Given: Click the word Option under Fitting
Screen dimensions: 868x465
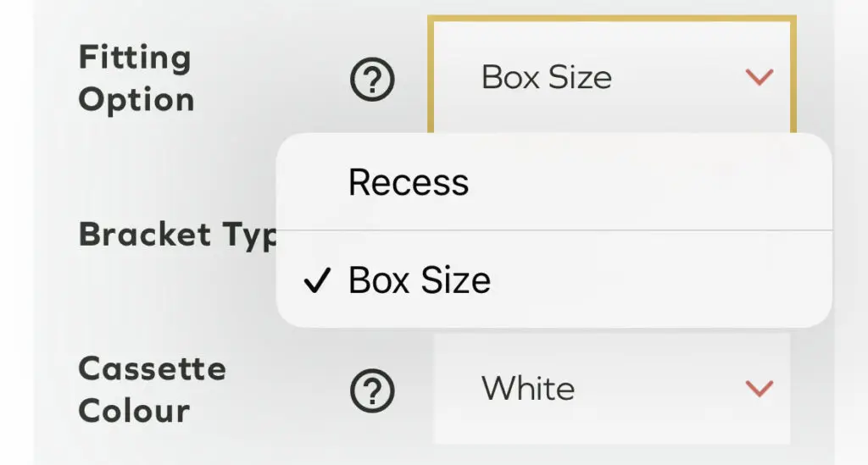Looking at the screenshot, I should [136, 100].
